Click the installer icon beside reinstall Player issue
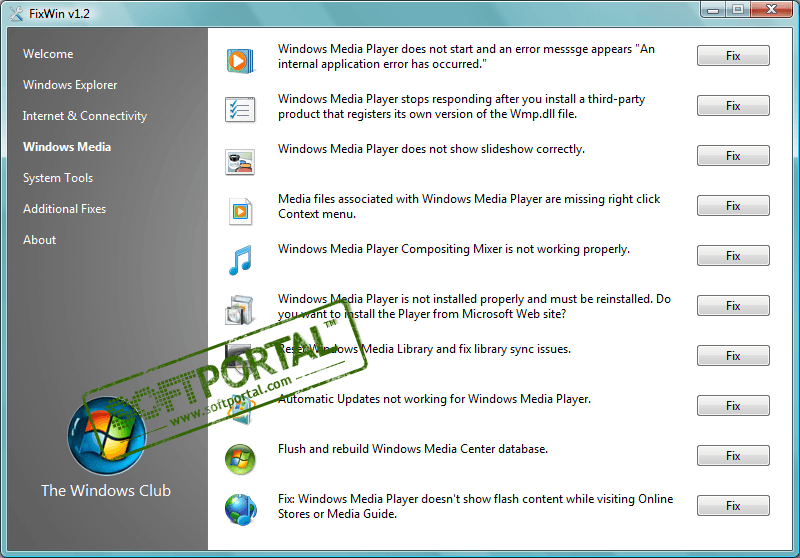 point(239,310)
